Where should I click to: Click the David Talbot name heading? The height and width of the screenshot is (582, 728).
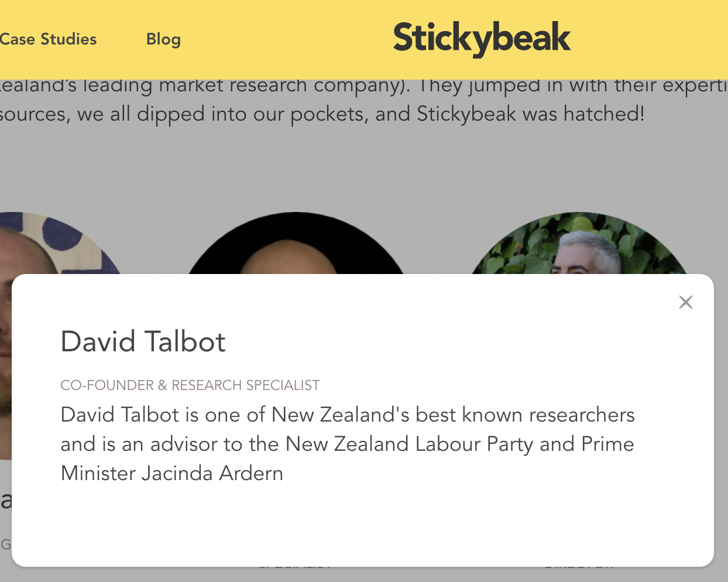coord(143,341)
